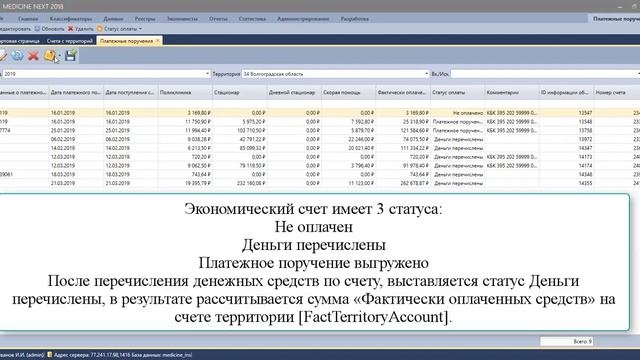Click the 22 246,00 ₽ ambulance amount
640x360 pixels.
pos(361,139)
